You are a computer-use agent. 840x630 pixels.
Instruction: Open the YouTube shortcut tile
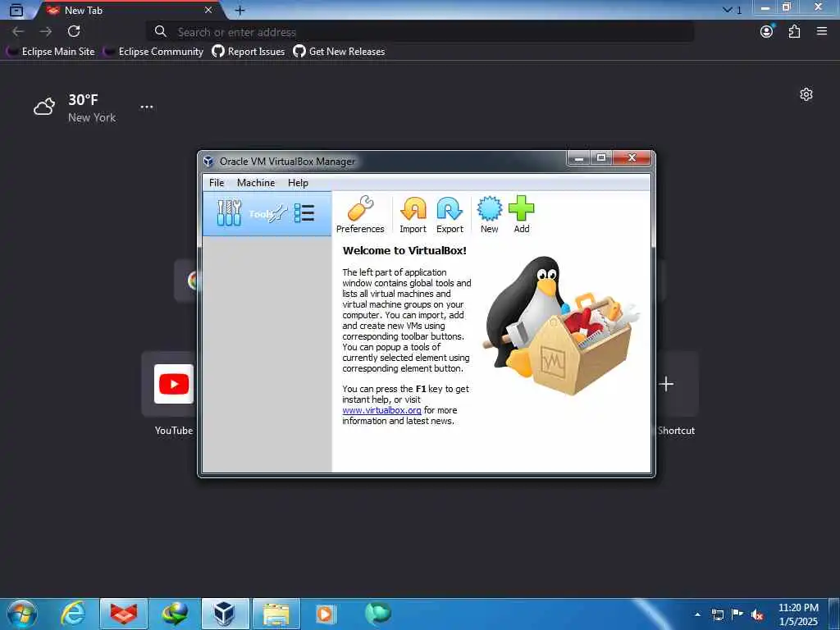(x=173, y=384)
